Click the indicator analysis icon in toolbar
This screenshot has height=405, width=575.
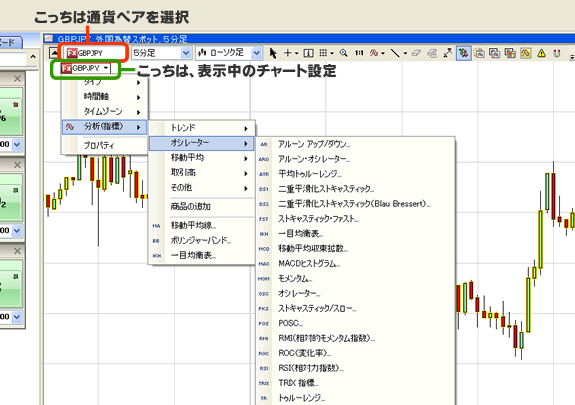coord(374,53)
